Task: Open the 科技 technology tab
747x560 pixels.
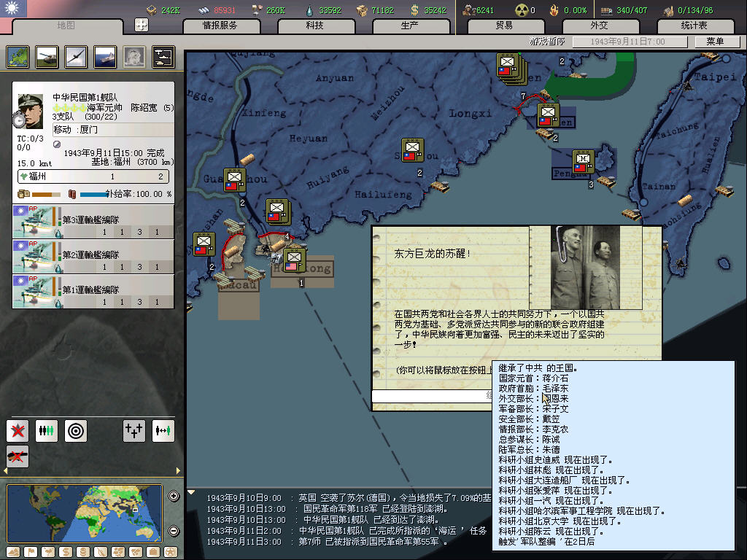Action: coord(315,26)
